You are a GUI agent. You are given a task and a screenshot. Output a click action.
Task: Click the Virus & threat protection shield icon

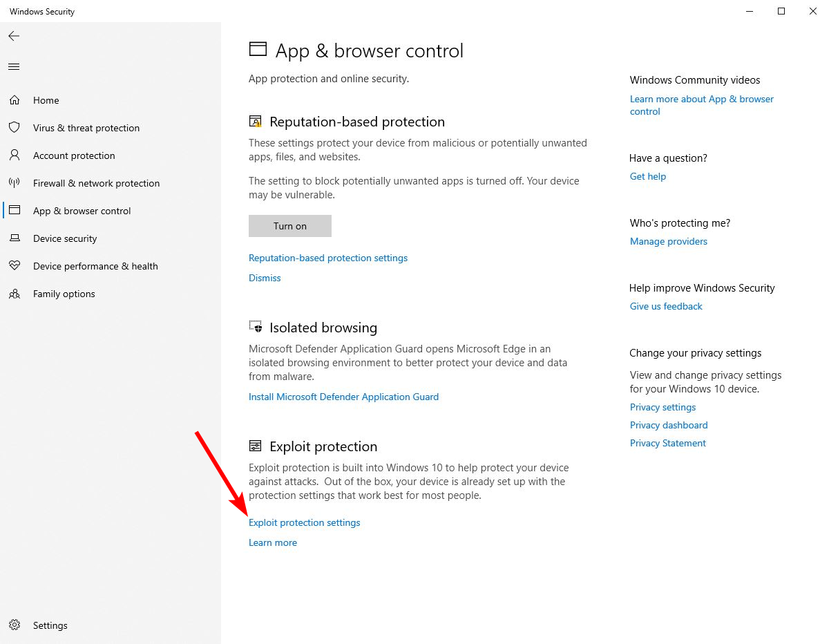pos(14,128)
